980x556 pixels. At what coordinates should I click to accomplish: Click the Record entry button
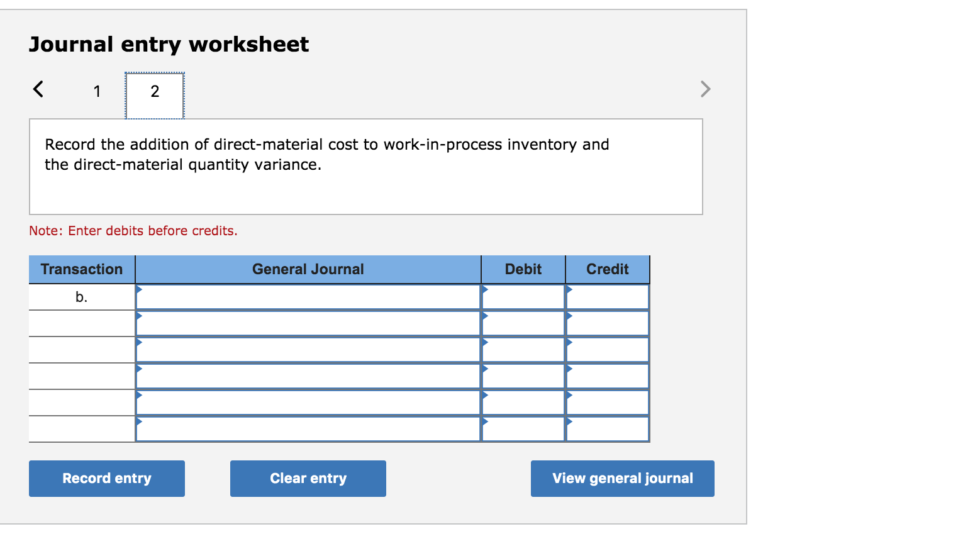[x=106, y=478]
